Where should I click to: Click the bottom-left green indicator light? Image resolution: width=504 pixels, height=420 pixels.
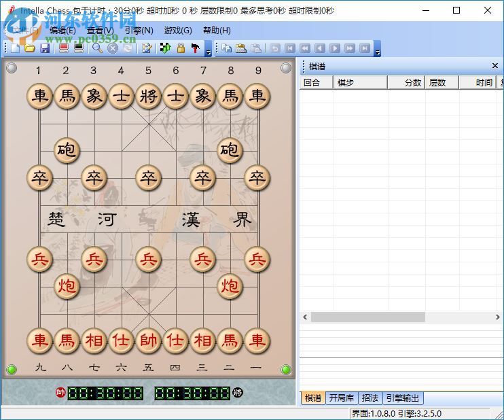(x=12, y=370)
